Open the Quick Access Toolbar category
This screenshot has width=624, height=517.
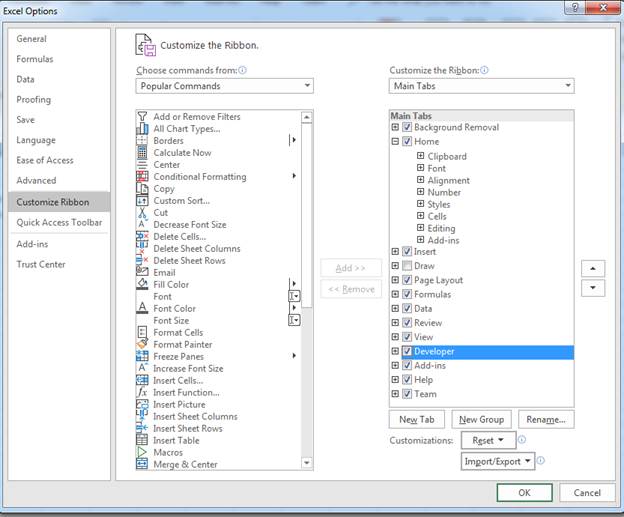point(59,222)
